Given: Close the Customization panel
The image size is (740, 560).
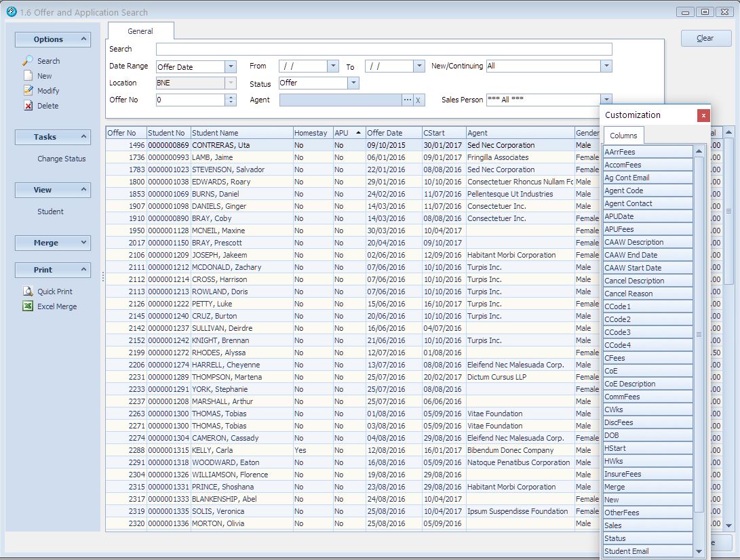Looking at the screenshot, I should pyautogui.click(x=703, y=115).
